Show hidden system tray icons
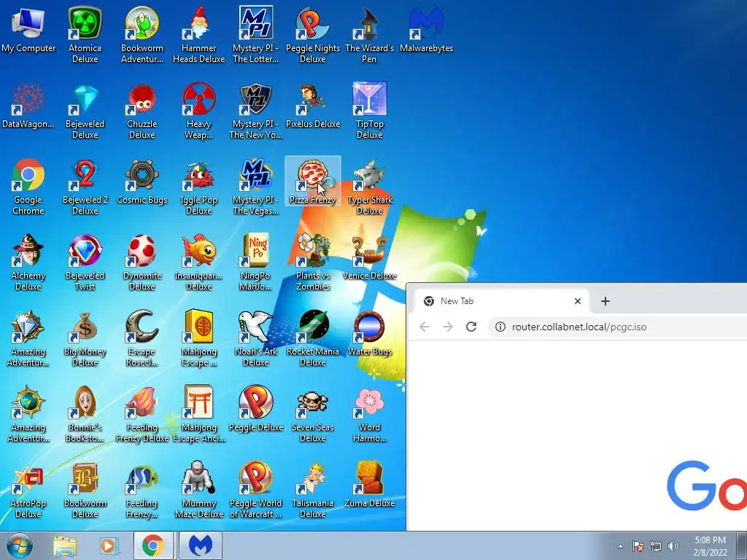Viewport: 747px width, 560px height. [620, 547]
